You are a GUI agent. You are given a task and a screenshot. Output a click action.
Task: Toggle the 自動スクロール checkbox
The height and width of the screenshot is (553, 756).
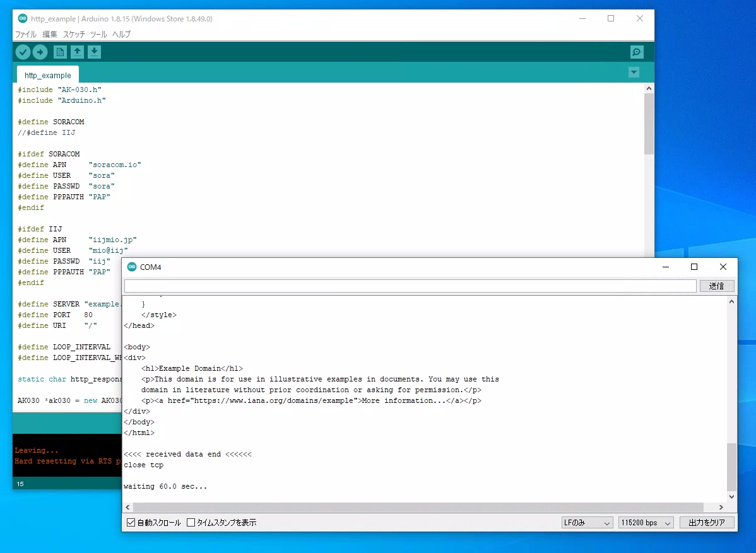click(131, 523)
